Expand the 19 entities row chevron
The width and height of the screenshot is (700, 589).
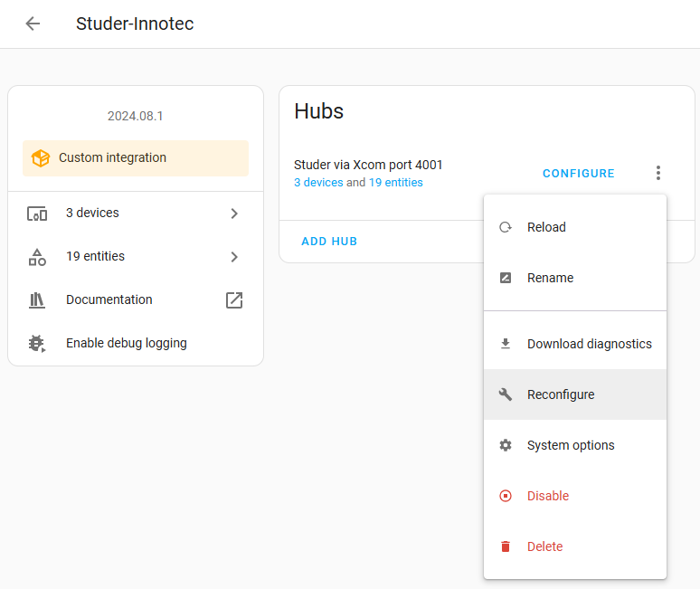click(234, 257)
